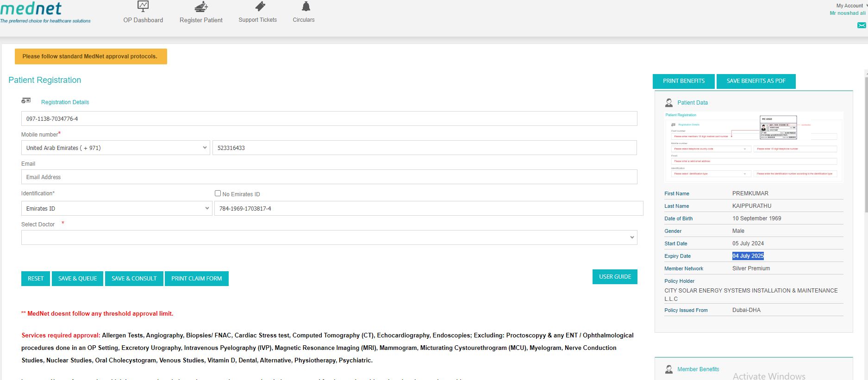
Task: Click the Patient Data heading link
Action: coord(693,103)
